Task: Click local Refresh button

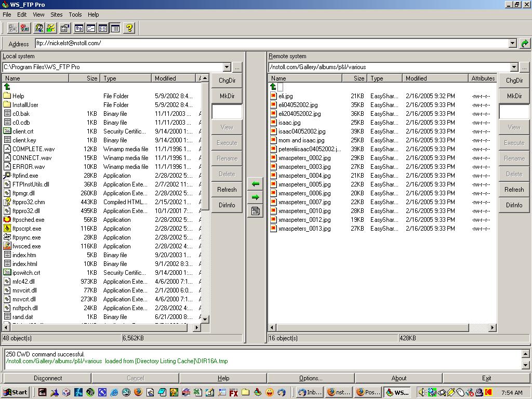Action: 227,190
